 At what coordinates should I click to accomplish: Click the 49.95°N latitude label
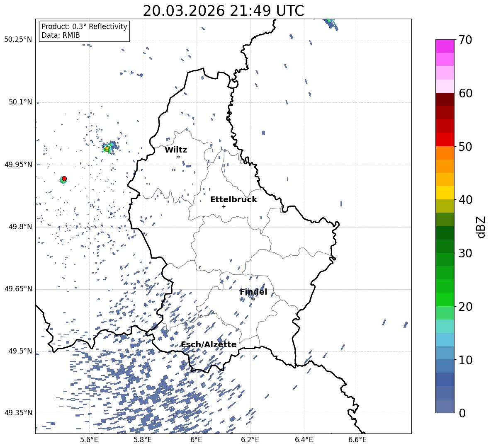point(18,165)
